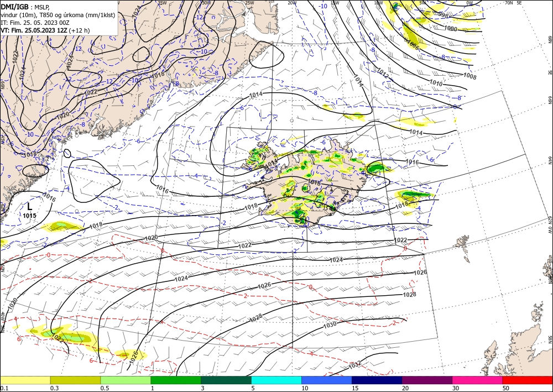Click the "1008" isobar label
This screenshot has width=553, height=392.
click(469, 76)
